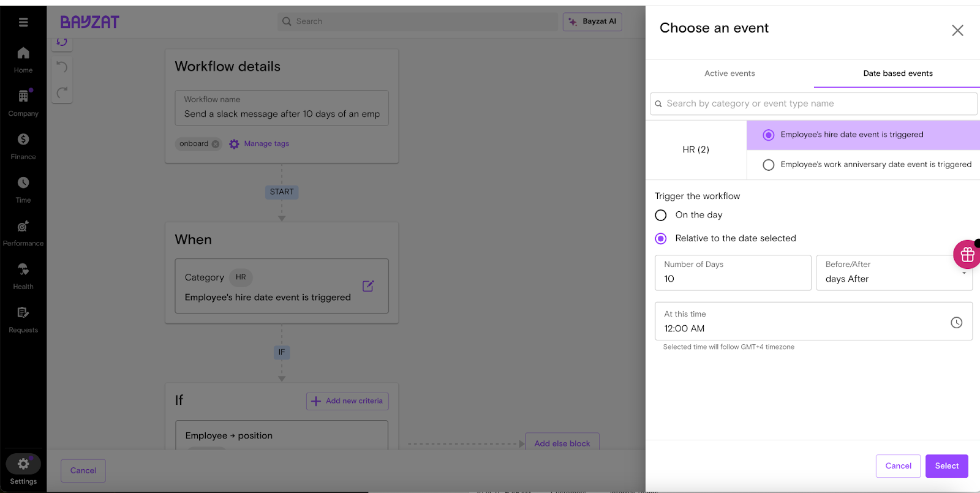
Task: Open the Before/After dropdown
Action: 894,273
